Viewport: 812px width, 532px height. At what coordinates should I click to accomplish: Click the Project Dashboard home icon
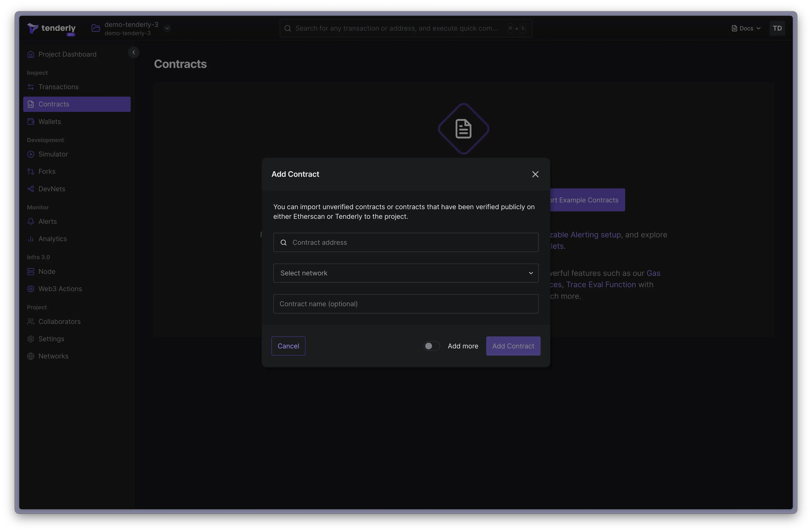click(x=31, y=54)
